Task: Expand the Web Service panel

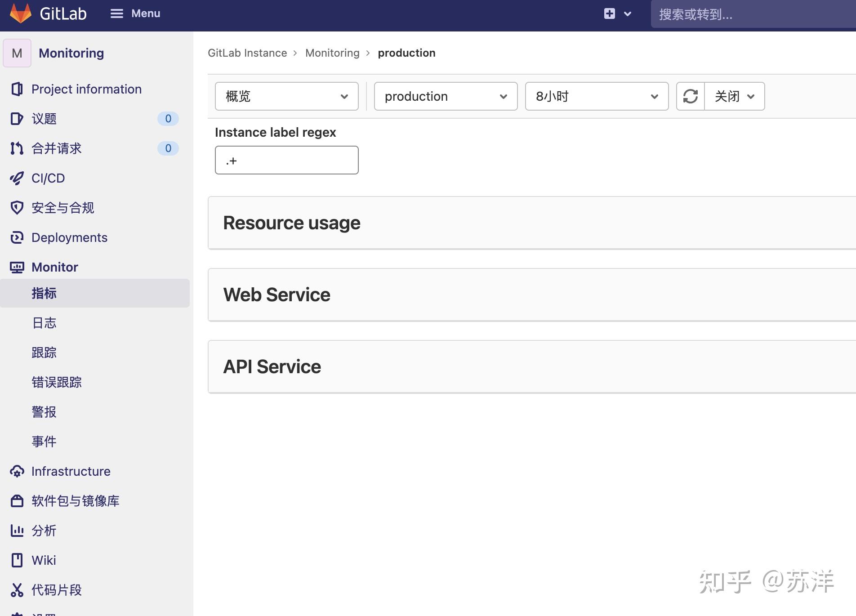Action: (277, 295)
